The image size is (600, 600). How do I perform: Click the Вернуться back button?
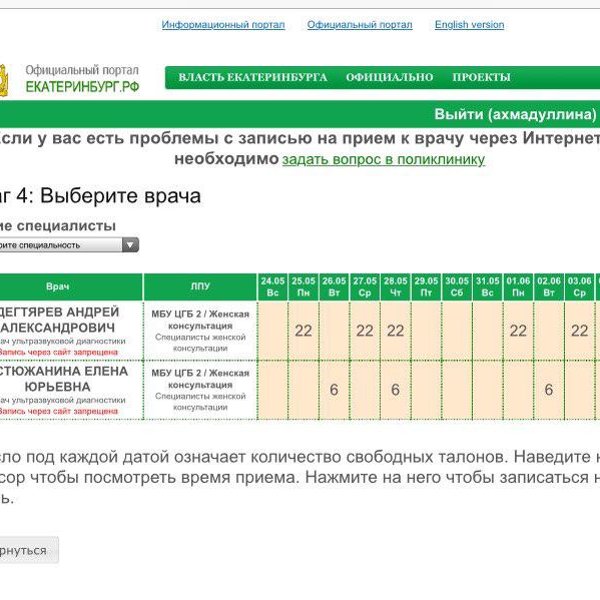[27, 550]
